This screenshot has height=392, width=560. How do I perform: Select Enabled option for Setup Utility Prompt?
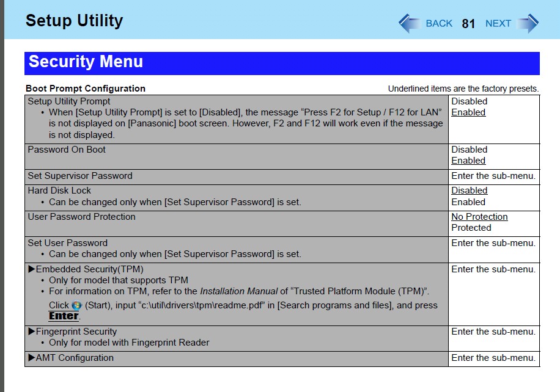pos(468,112)
